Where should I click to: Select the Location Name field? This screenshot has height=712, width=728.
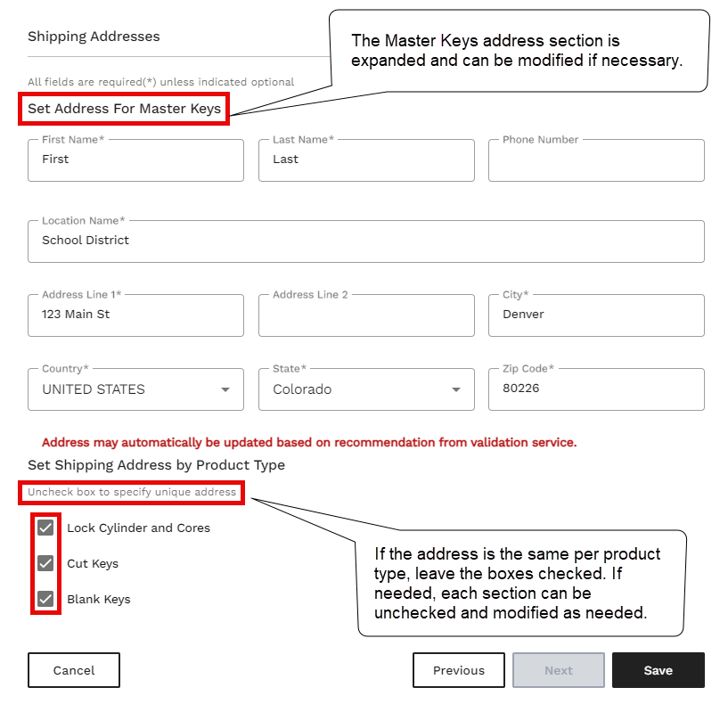(366, 241)
